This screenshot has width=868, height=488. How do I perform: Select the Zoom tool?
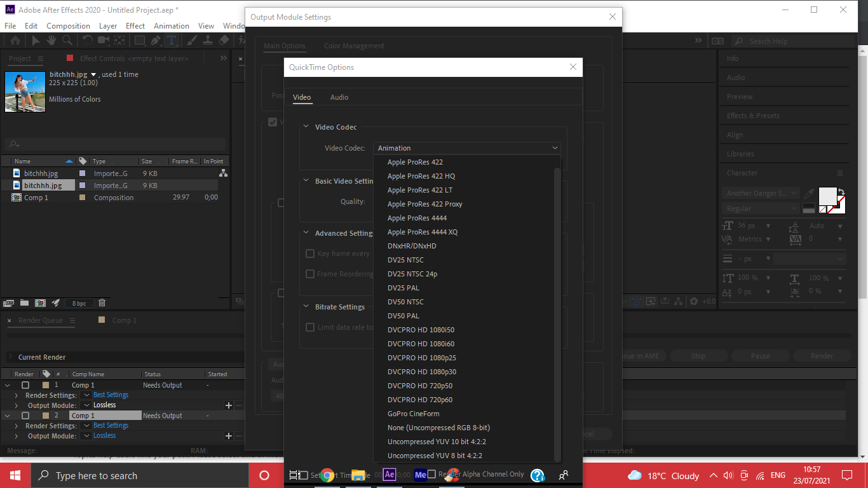[x=67, y=40]
